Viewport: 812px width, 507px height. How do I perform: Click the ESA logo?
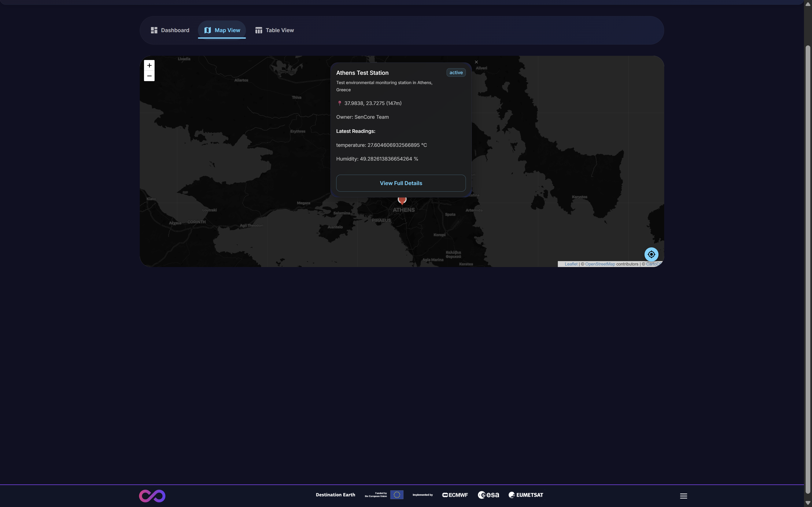(x=488, y=495)
